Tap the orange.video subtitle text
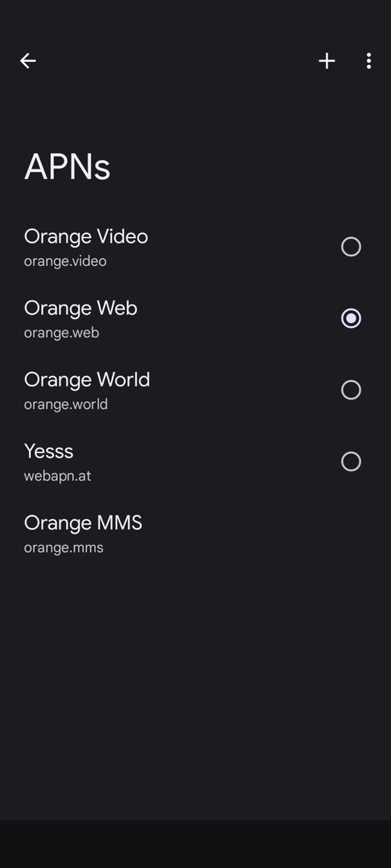The height and width of the screenshot is (868, 391). click(x=65, y=261)
